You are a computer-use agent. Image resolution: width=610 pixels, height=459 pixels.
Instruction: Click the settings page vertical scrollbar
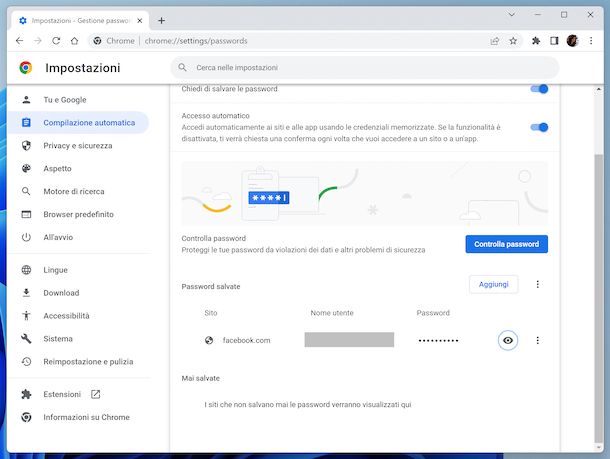tap(599, 250)
